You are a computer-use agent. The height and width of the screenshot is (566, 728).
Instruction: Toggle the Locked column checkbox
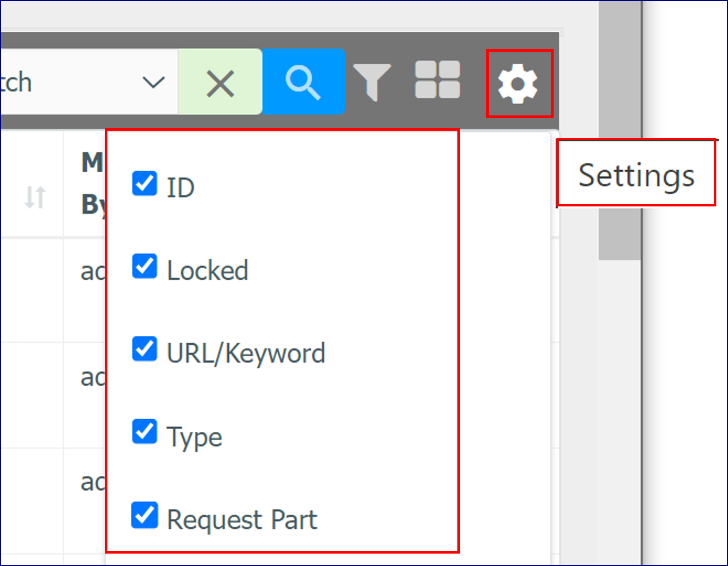(144, 266)
